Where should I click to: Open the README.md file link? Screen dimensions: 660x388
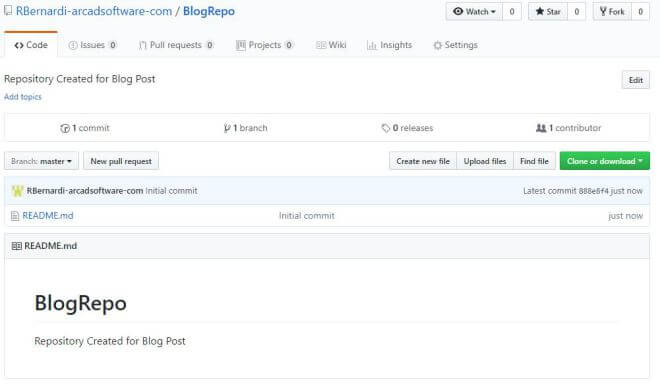tap(48, 216)
